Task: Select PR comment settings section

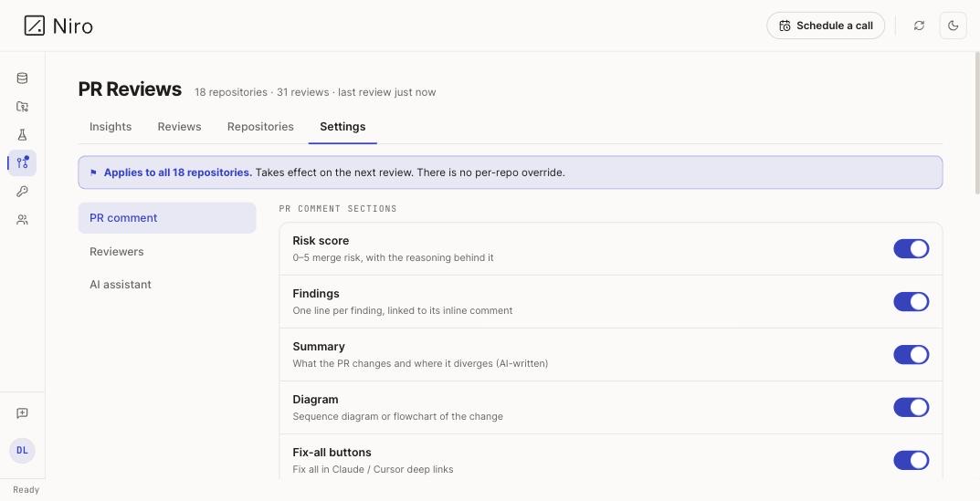Action: pos(167,218)
